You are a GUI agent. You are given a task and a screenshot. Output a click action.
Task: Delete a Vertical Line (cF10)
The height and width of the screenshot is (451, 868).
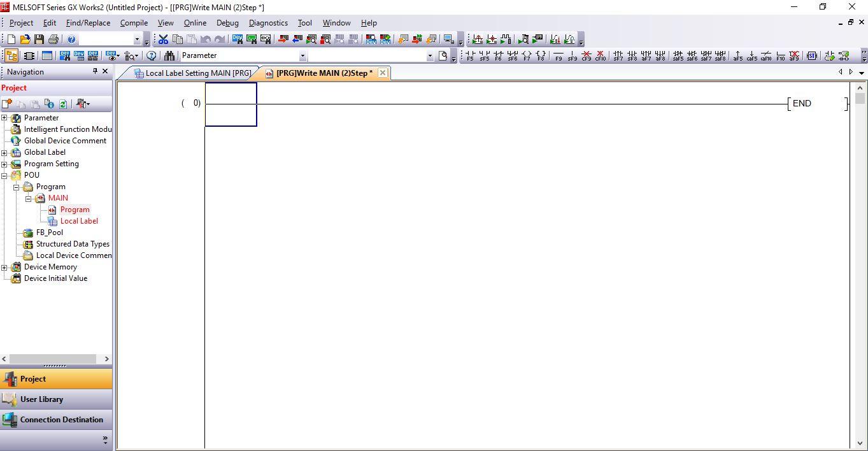pos(600,56)
